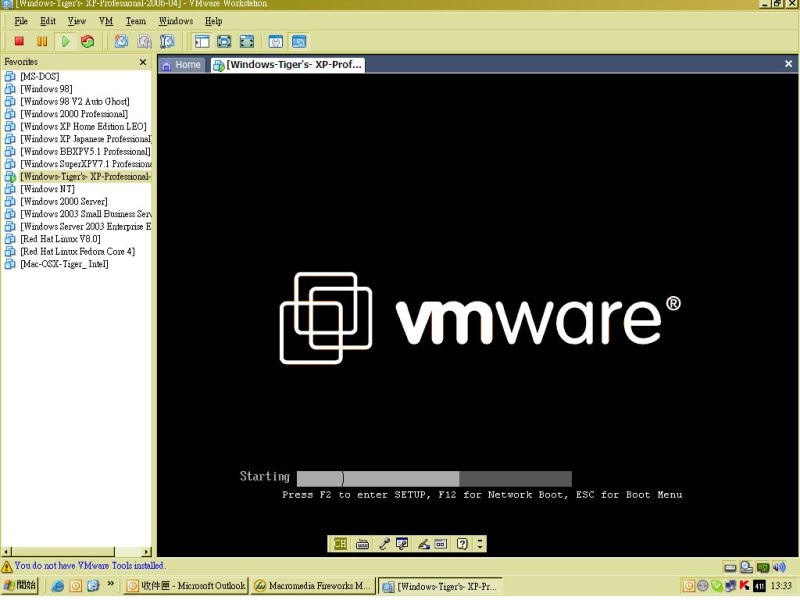Image resolution: width=800 pixels, height=600 pixels.
Task: Click the sound device status icon
Action: [779, 567]
